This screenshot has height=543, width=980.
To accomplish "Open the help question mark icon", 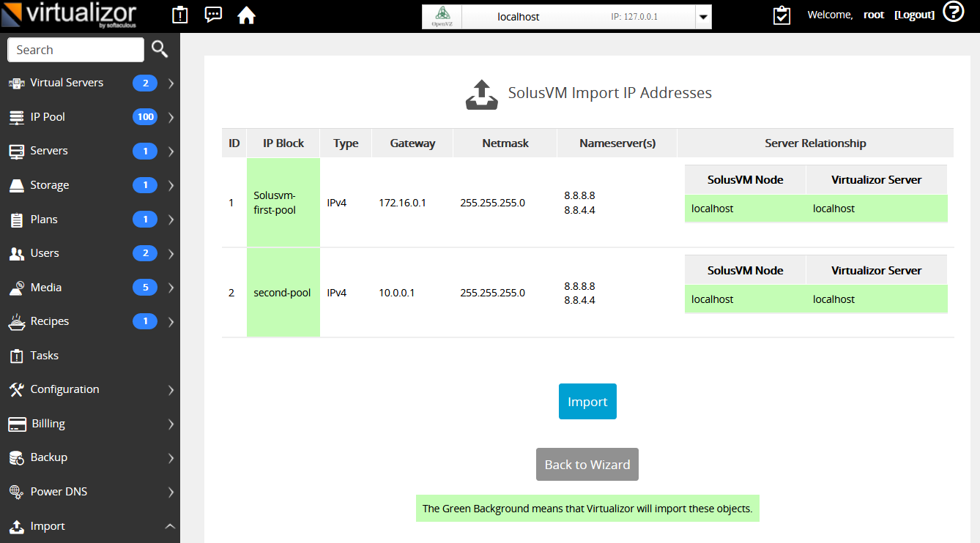I will [953, 12].
